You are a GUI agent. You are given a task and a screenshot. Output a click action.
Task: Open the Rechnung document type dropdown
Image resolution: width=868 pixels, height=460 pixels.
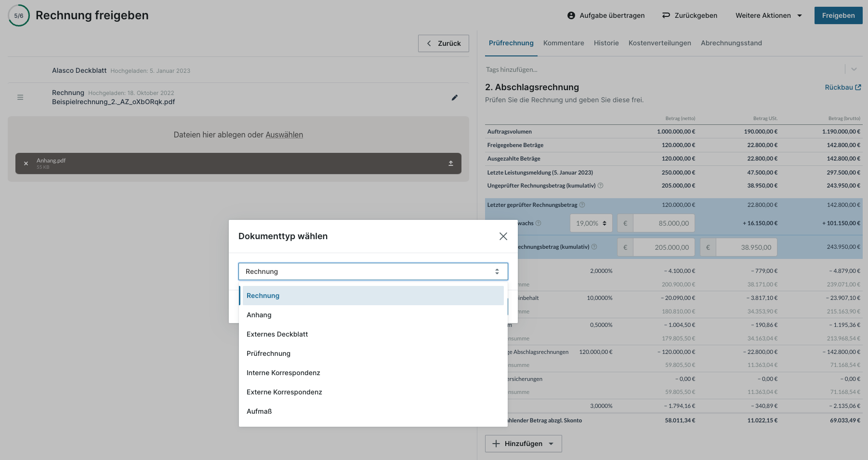373,271
